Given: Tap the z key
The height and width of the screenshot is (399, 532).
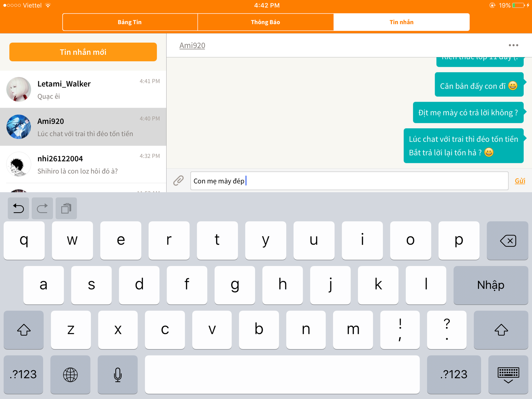Looking at the screenshot, I should (x=71, y=330).
